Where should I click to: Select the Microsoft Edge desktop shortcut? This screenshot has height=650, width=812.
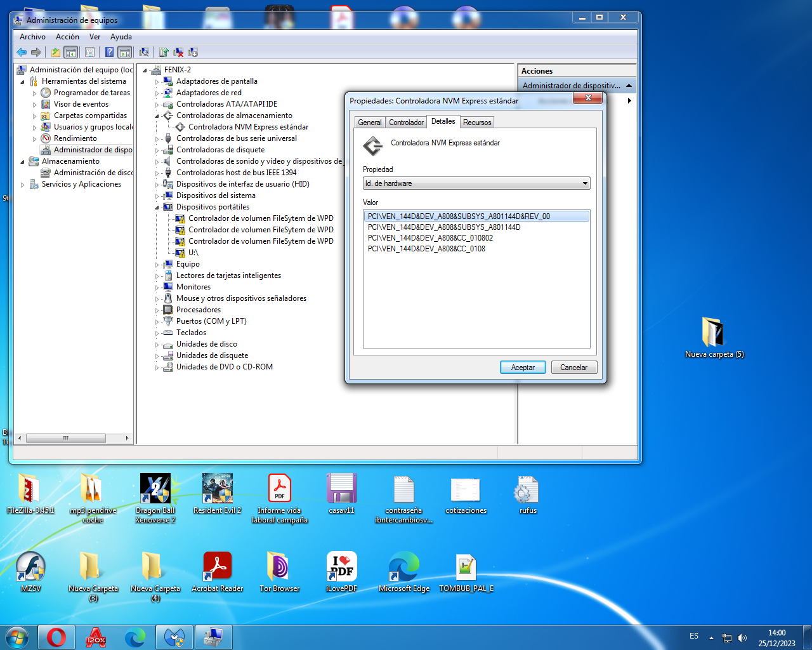(404, 572)
